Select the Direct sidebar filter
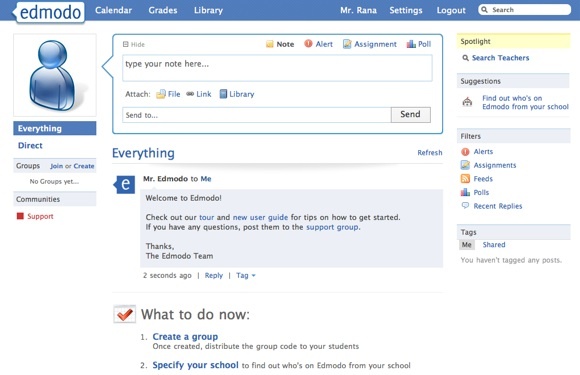 (x=30, y=145)
